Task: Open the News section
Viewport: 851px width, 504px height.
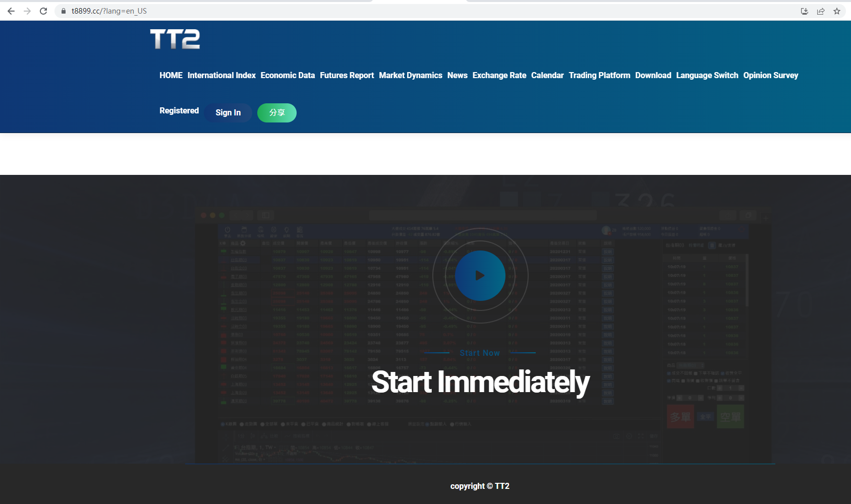Action: coord(458,75)
